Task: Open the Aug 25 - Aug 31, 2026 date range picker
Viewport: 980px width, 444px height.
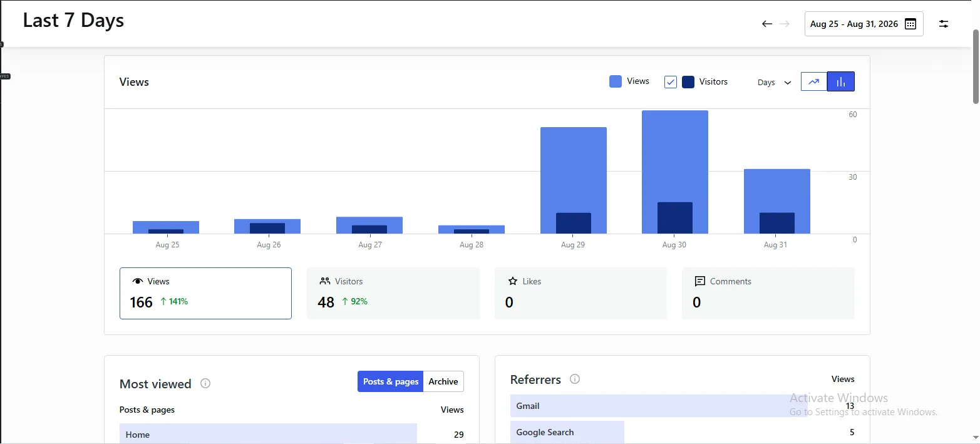Action: [x=864, y=24]
